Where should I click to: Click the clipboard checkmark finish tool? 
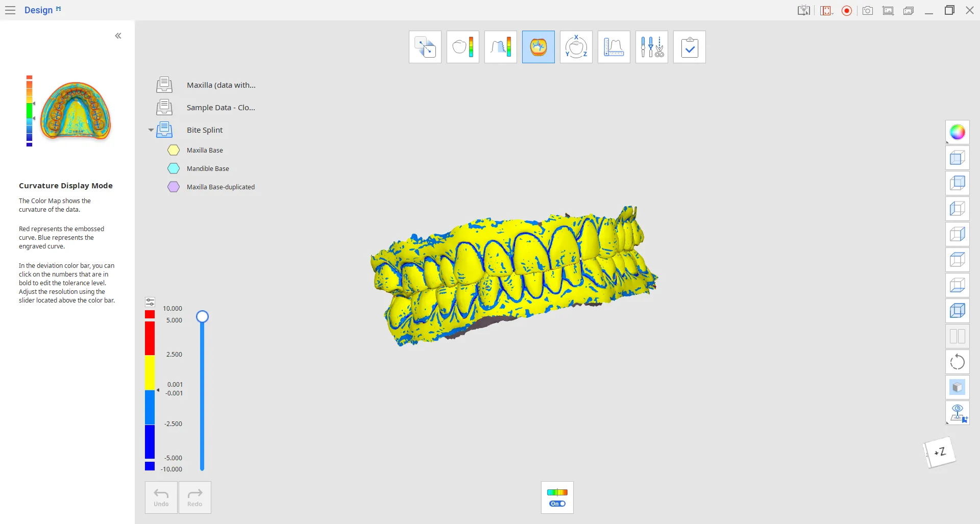point(690,47)
